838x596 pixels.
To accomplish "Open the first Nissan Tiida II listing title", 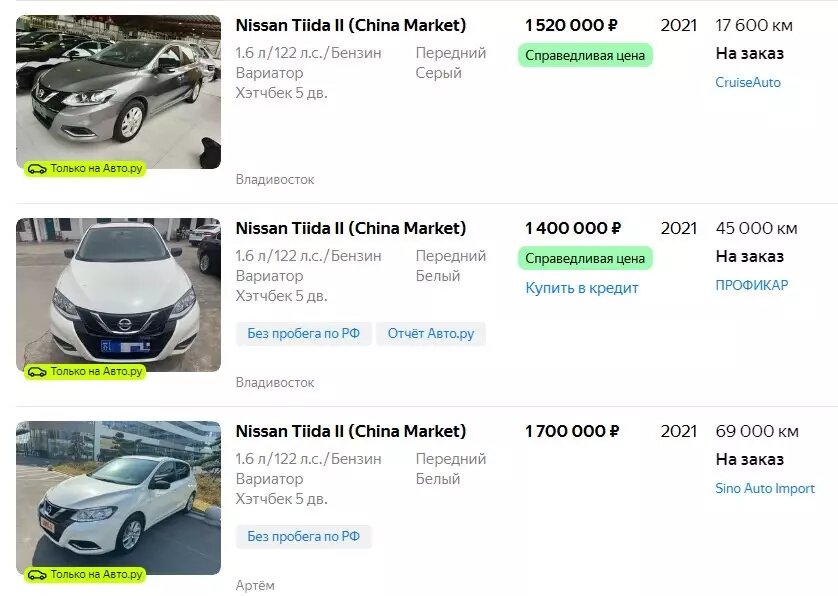I will 351,22.
